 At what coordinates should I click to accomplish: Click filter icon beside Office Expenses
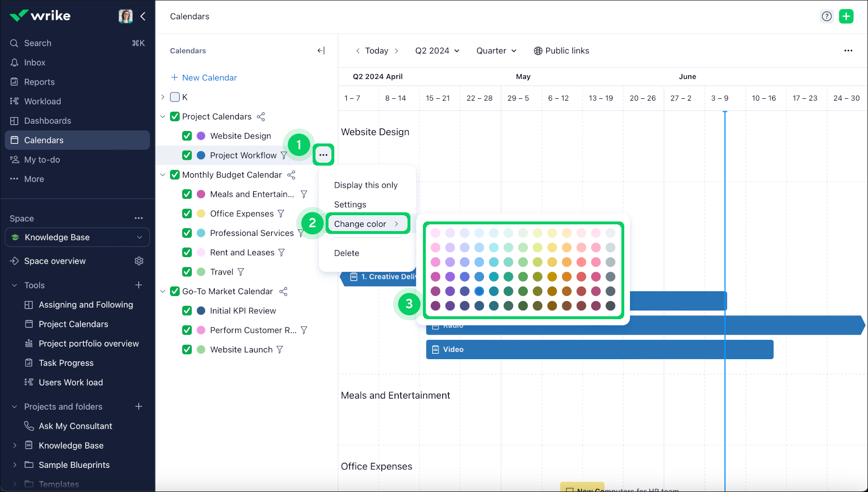[x=281, y=214]
